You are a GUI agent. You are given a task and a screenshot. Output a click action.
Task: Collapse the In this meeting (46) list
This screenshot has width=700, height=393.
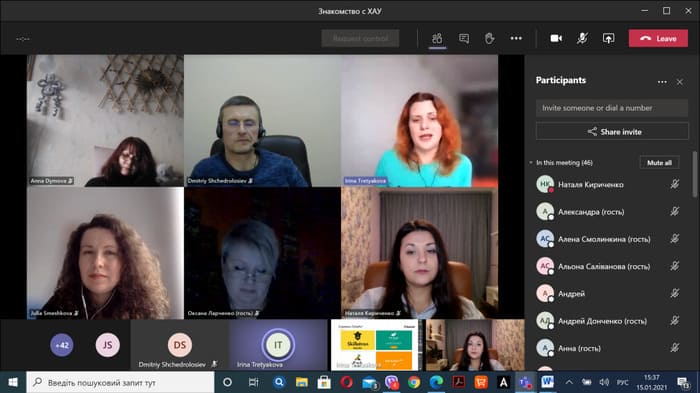[x=531, y=163]
